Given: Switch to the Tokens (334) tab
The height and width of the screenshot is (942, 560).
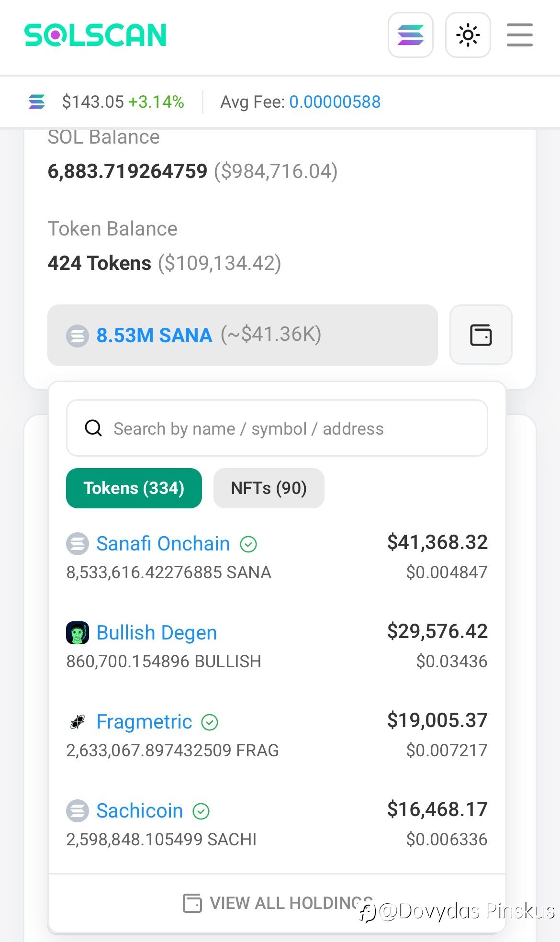Looking at the screenshot, I should click(134, 488).
